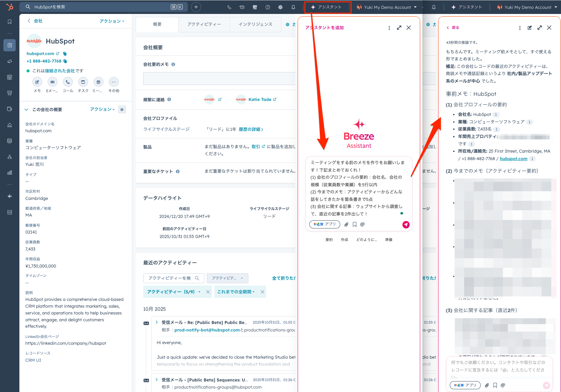
Task: Open the Automation workflow icon in sidebar
Action: (10, 157)
